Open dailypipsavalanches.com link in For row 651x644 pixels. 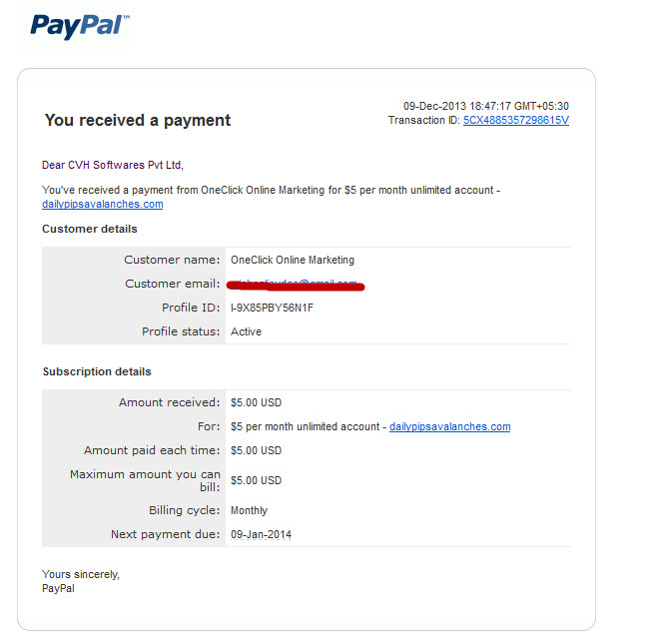pyautogui.click(x=449, y=427)
